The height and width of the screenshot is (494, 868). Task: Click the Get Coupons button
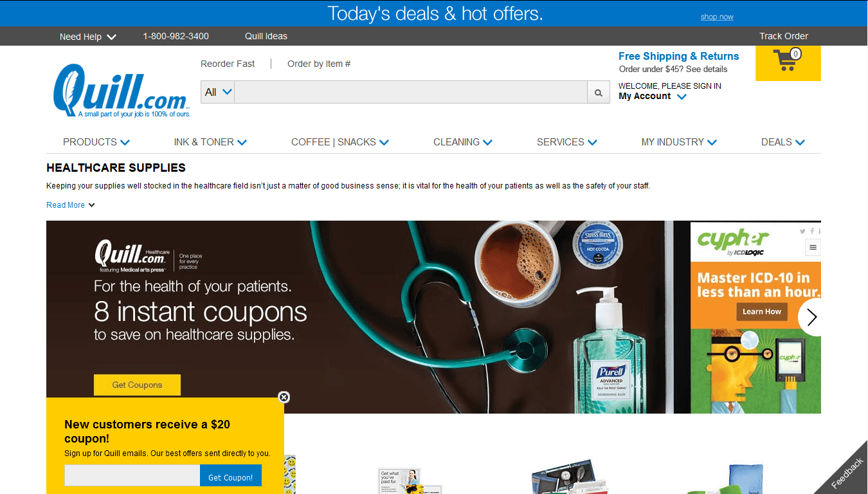[x=137, y=385]
